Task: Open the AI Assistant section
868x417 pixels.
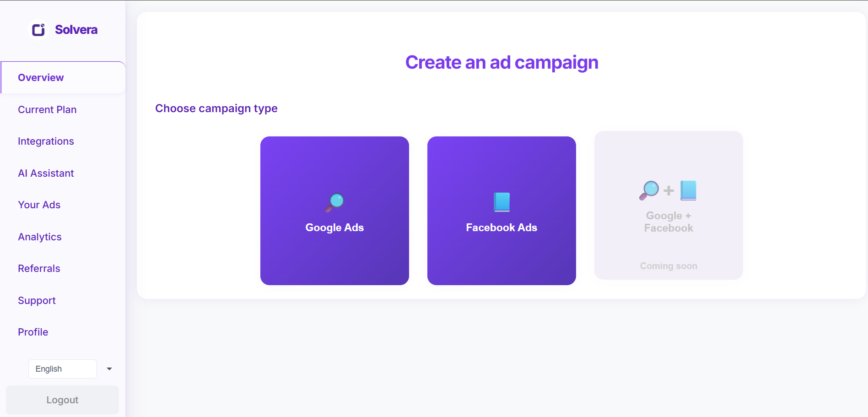Action: pyautogui.click(x=46, y=173)
